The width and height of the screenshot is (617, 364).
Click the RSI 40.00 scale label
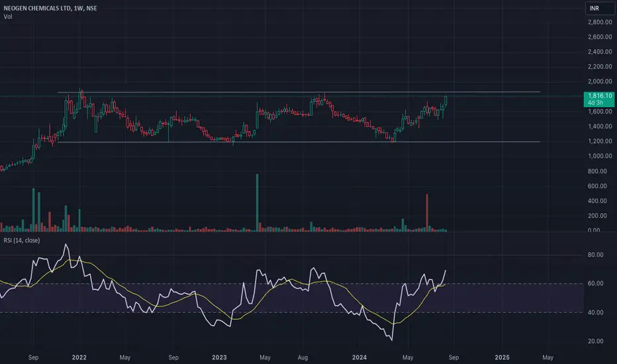tap(595, 312)
